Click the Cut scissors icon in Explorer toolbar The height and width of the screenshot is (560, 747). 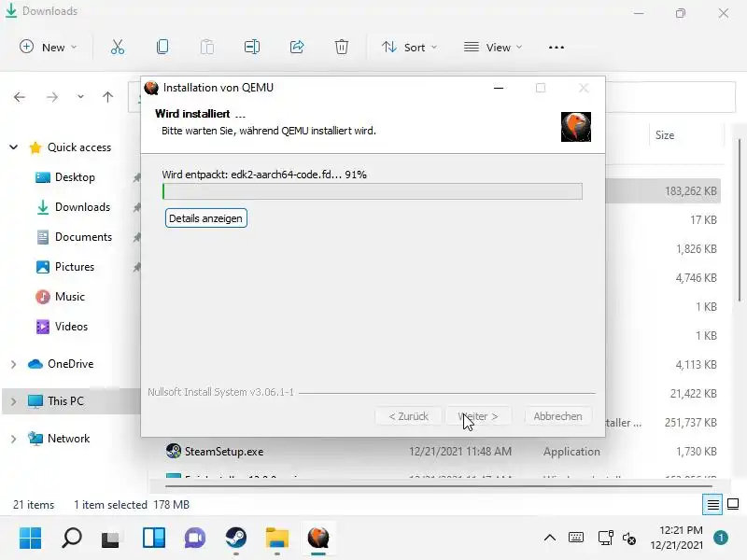point(118,48)
